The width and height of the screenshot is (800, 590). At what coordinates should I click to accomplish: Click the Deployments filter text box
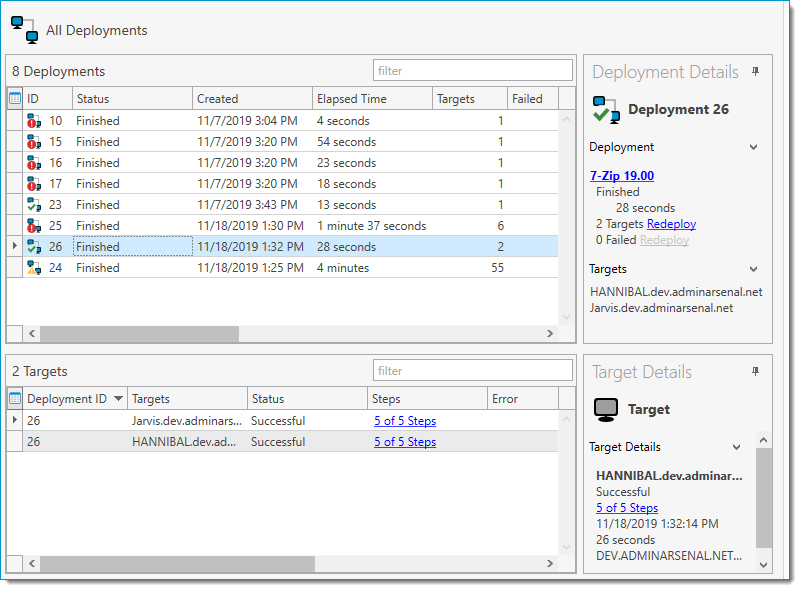point(472,71)
